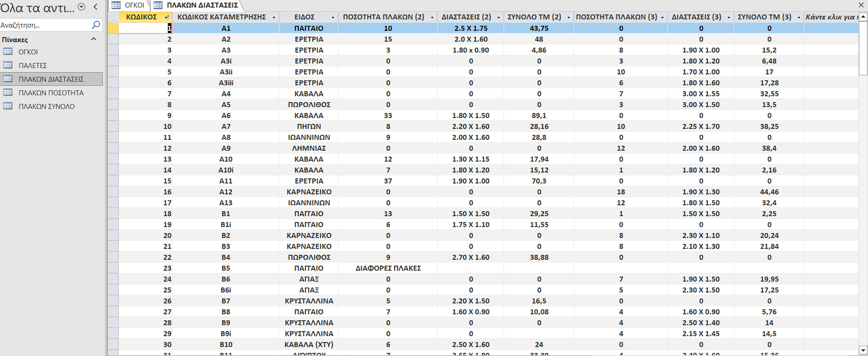Viewport: 868px width, 356px height.
Task: Open ΚΩΔΙΚΟΣ ΚΑΤΑΜΕΤΡΗΣΗΣ column filter dropdown
Action: tap(273, 17)
